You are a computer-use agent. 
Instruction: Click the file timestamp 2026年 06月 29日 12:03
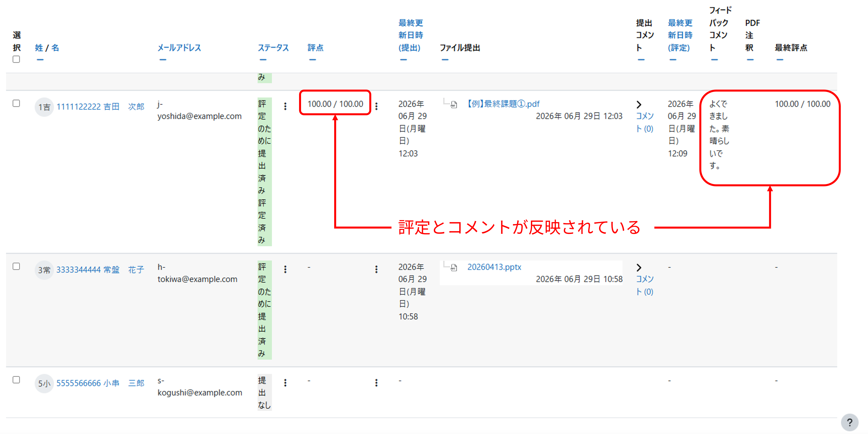tap(579, 116)
